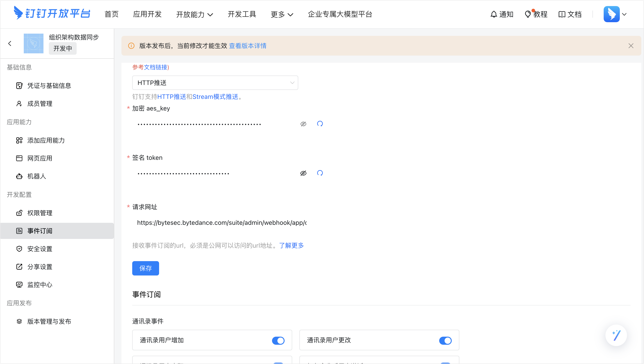Regenerate the 签名 token
The image size is (644, 364).
[320, 173]
